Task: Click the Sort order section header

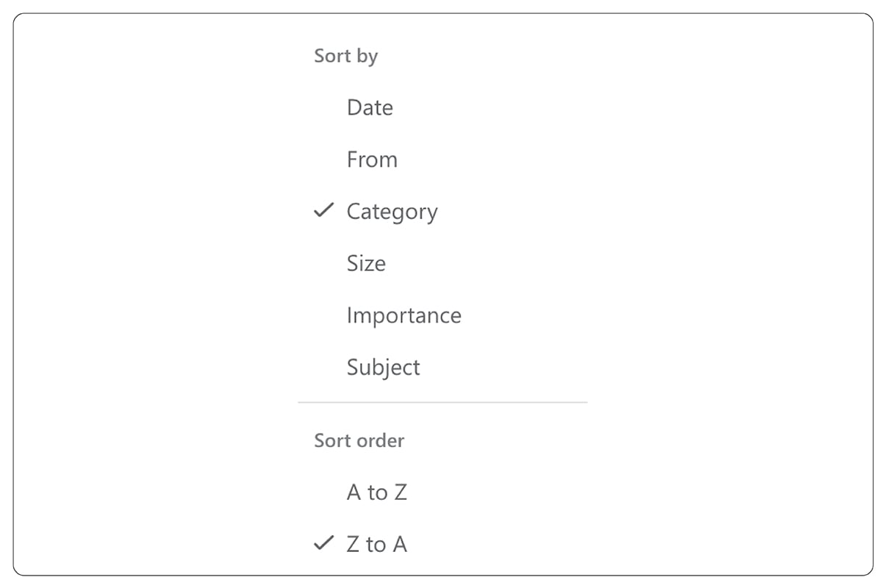Action: 359,440
